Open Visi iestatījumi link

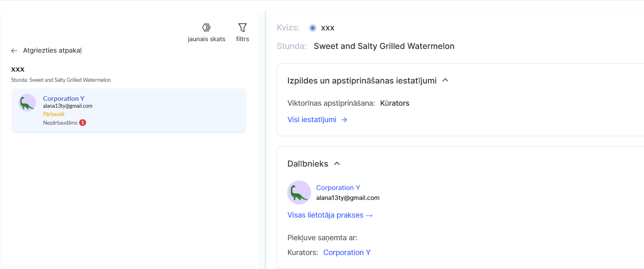tap(312, 120)
